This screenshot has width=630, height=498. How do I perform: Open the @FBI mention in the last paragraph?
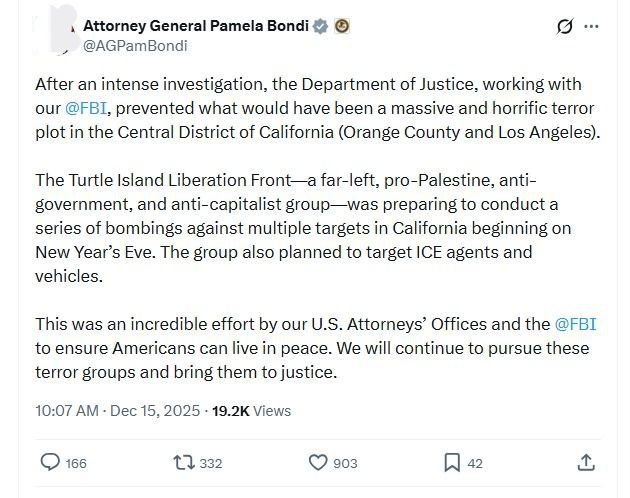point(575,324)
